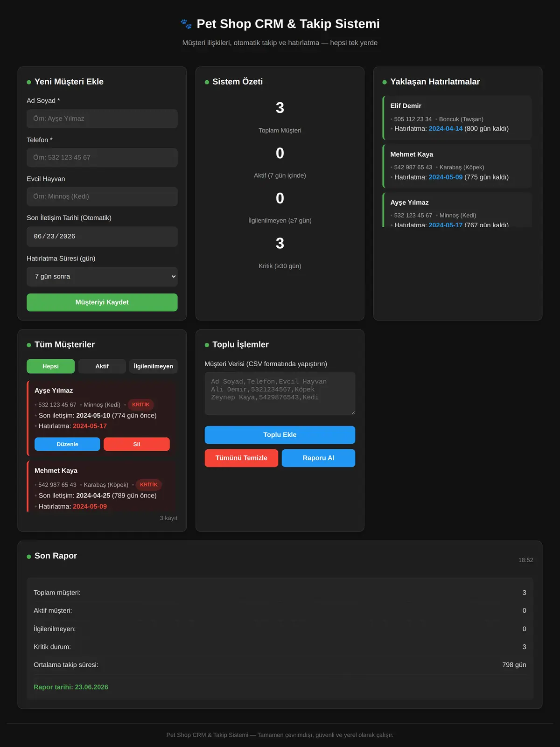Click the 'Aktif (7 gün içinde)' summary label
This screenshot has width=560, height=747.
pos(280,175)
